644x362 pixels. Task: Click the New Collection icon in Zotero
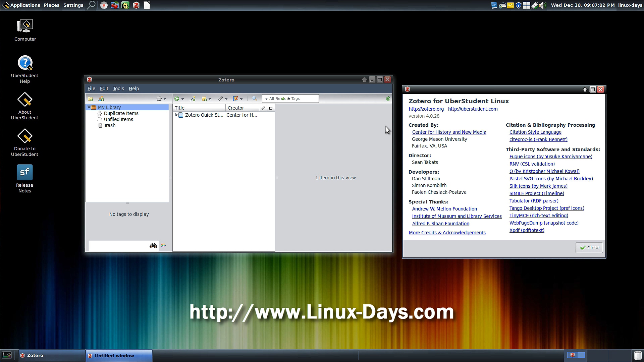point(90,99)
